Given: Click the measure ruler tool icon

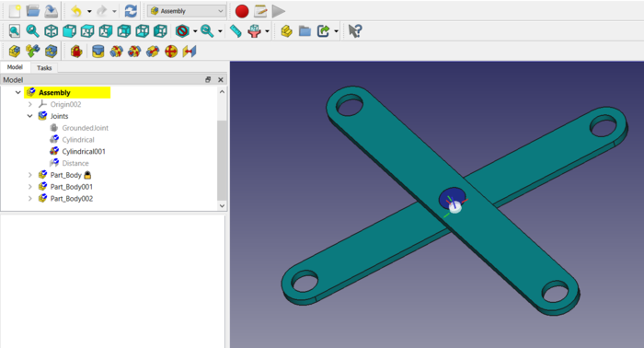Looking at the screenshot, I should [236, 31].
